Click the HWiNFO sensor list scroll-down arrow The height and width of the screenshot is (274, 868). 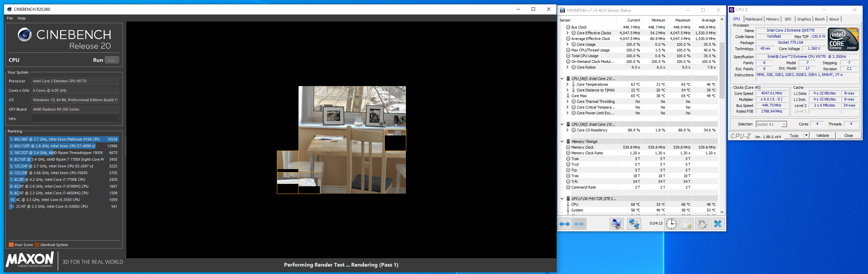coord(721,212)
